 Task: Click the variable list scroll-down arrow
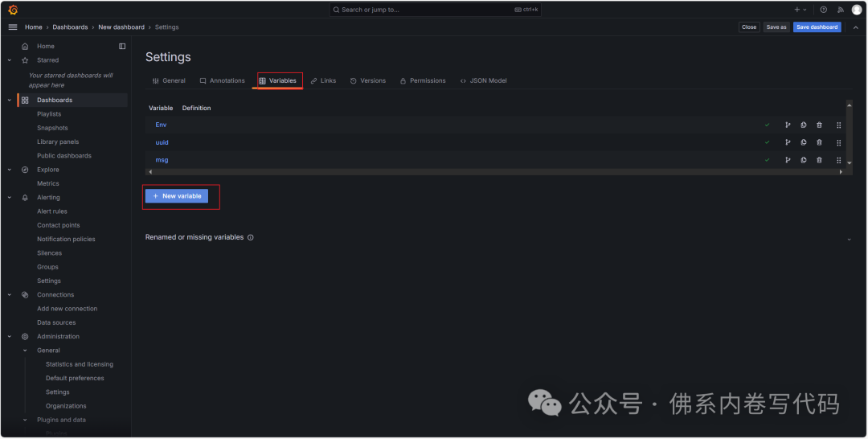click(x=850, y=162)
